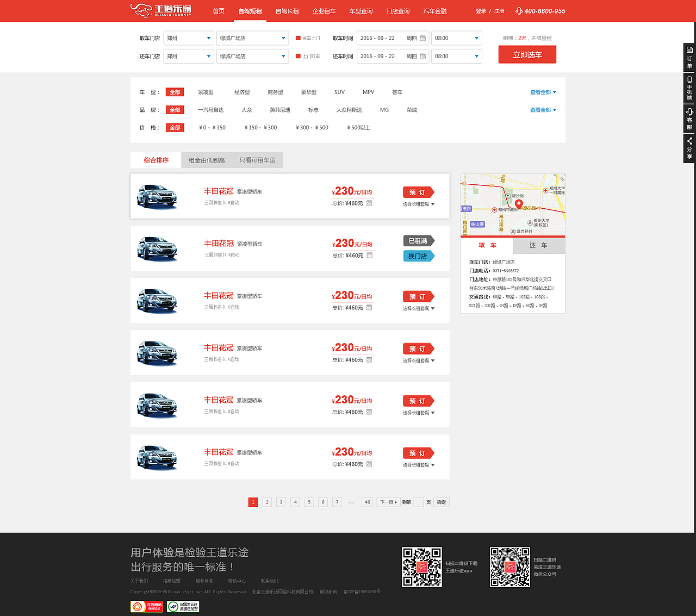This screenshot has height=616, width=696.
Task: Click the 换门店 button
Action: [419, 256]
